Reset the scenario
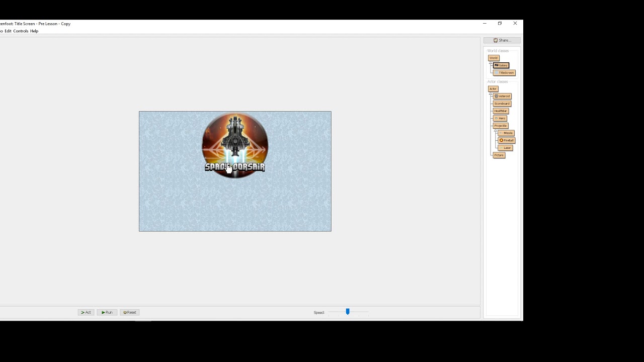Screen dimensions: 644x362 tap(130, 312)
